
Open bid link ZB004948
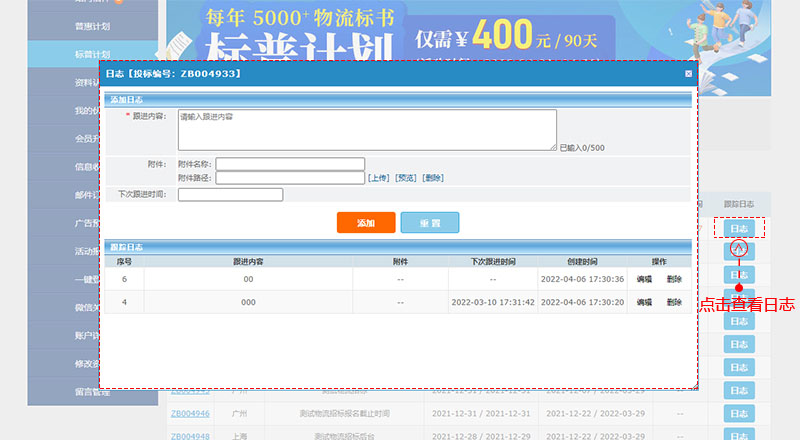(190, 436)
